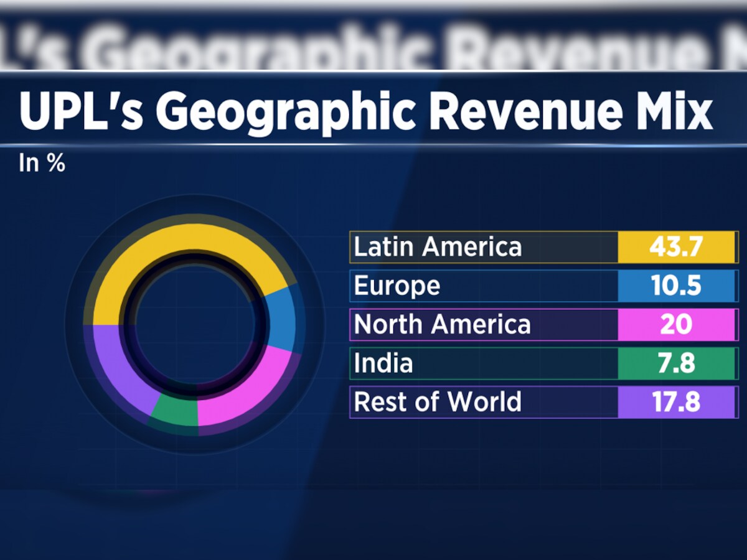Click the pink 20 value box

click(x=676, y=325)
